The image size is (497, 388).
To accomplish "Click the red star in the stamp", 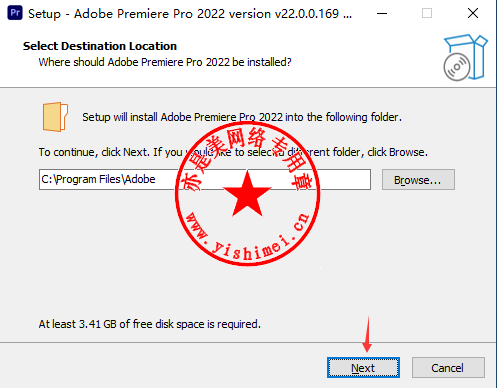I will [x=247, y=194].
